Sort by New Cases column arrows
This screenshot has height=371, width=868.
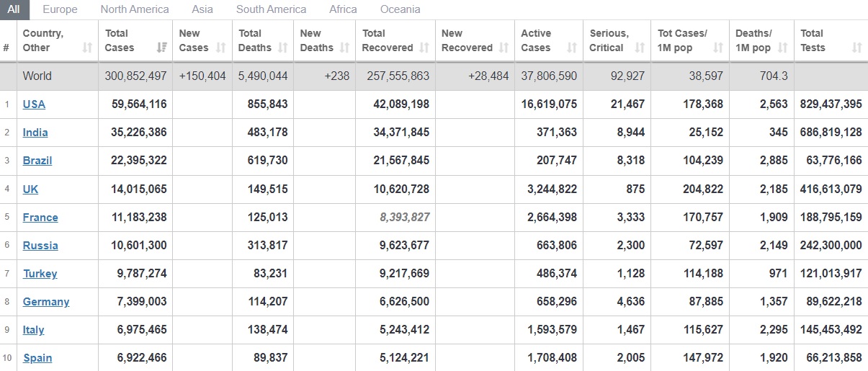[x=221, y=48]
